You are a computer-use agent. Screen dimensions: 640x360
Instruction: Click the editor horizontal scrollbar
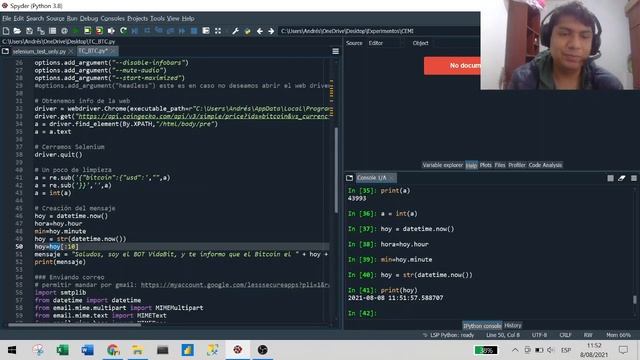point(74,325)
